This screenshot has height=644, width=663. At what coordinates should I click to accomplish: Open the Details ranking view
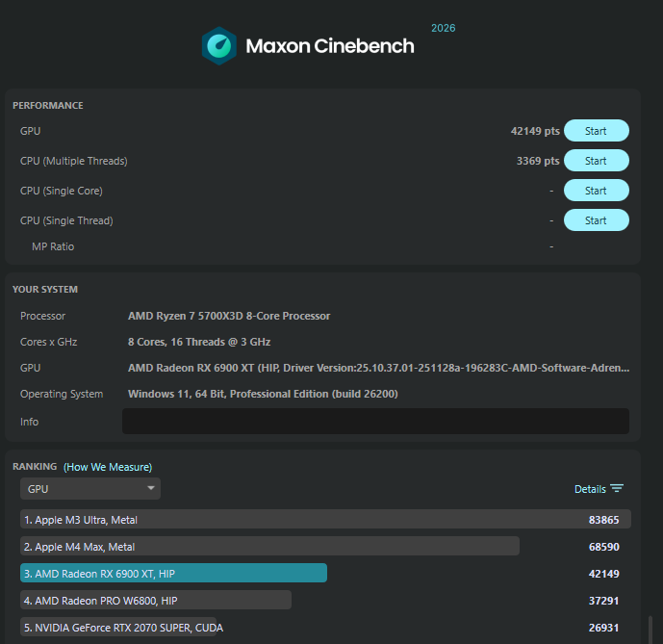click(590, 489)
